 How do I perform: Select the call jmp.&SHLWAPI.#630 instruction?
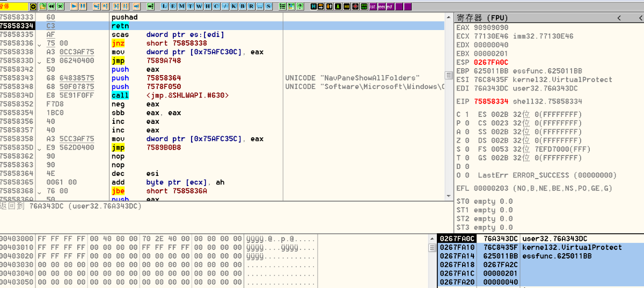click(x=222, y=95)
